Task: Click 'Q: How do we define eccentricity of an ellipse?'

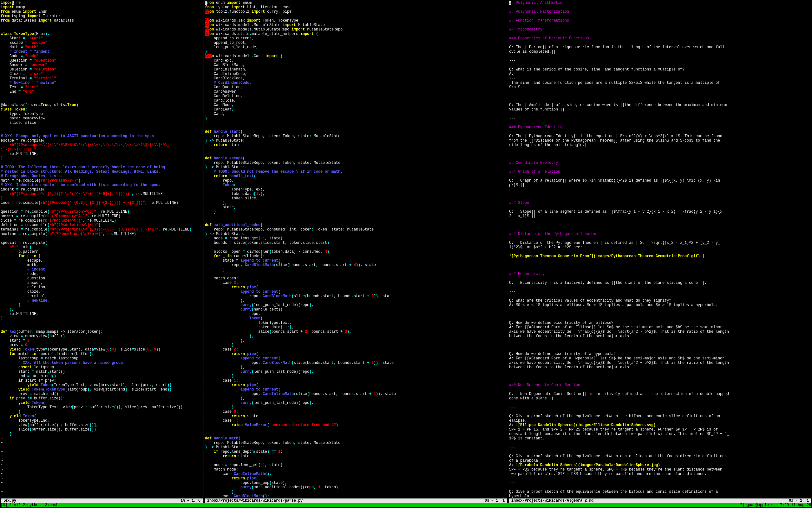Action: (561, 323)
